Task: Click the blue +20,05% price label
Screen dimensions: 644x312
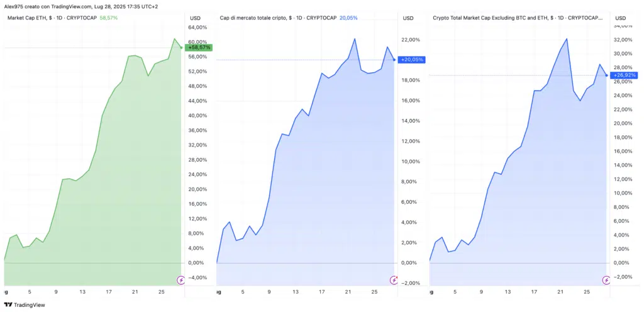Action: click(x=412, y=60)
